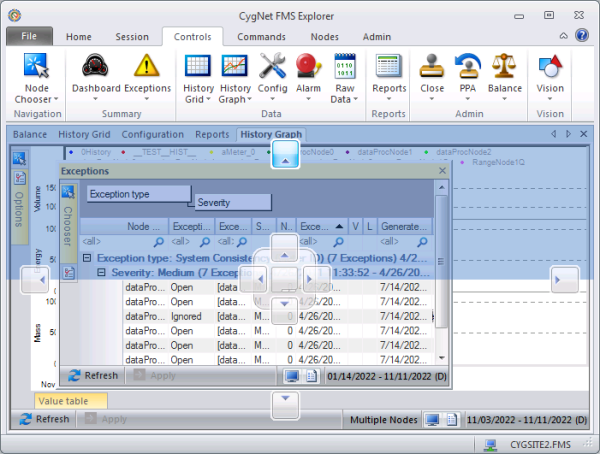Click the Severity grouping box
This screenshot has width=600, height=454.
tap(233, 202)
